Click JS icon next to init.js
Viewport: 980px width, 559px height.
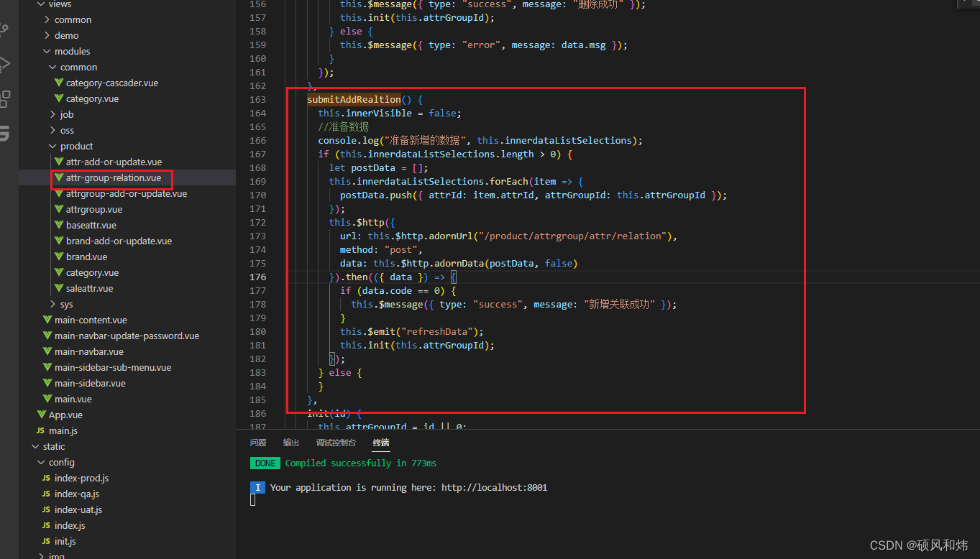click(x=47, y=542)
